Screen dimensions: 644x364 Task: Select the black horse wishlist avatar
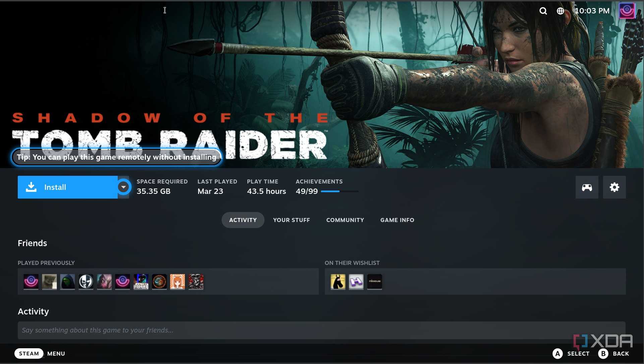click(x=338, y=282)
